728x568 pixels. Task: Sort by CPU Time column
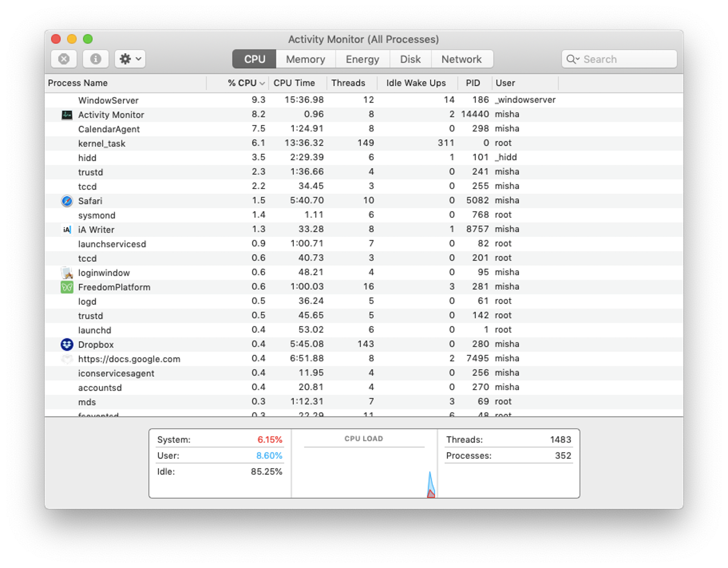pos(297,83)
